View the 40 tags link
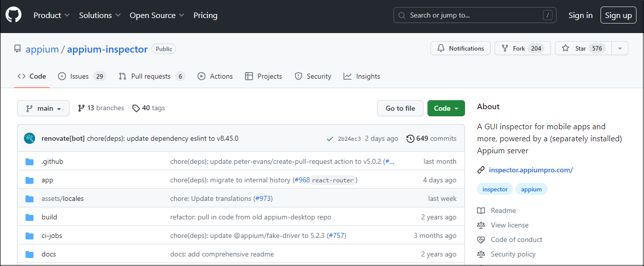 click(148, 108)
